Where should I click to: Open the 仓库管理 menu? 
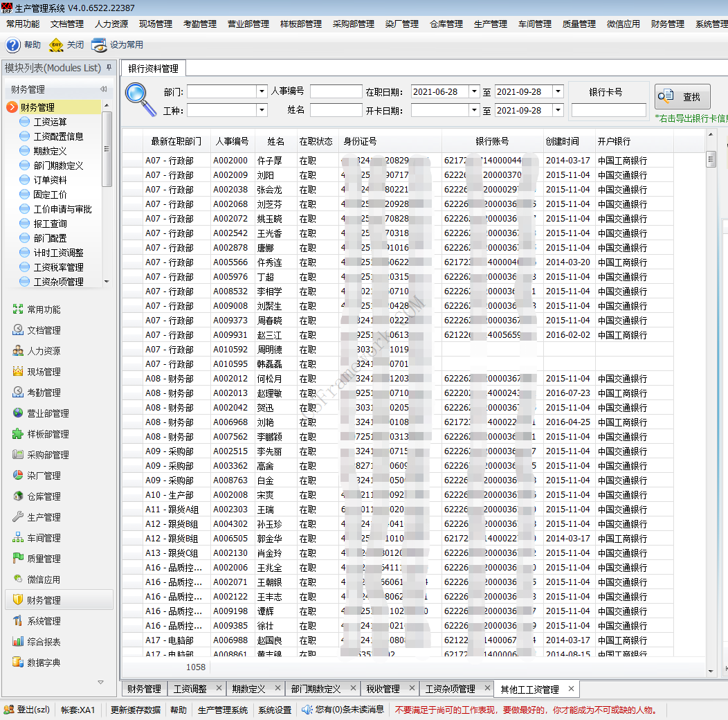(x=446, y=24)
